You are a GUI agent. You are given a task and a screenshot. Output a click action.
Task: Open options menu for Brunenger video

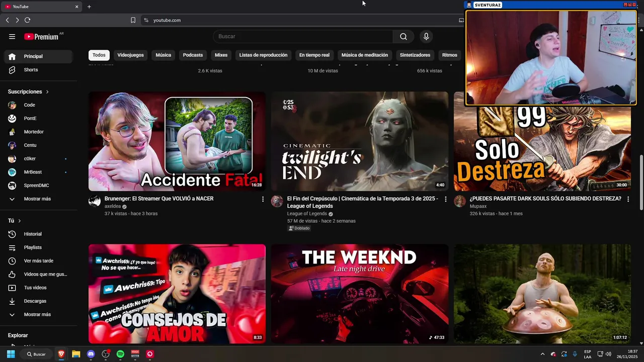point(263,199)
